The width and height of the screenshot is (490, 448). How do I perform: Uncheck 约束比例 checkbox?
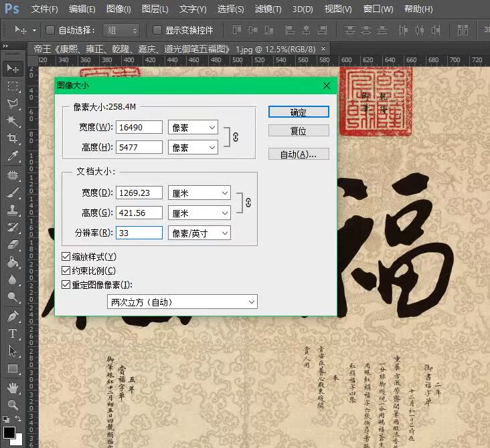(66, 270)
